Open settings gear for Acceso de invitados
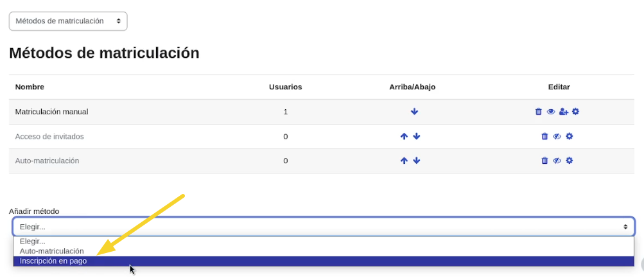 [x=570, y=136]
